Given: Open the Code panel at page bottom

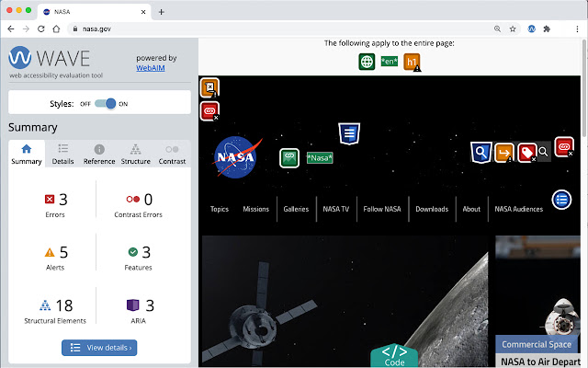Looking at the screenshot, I should pyautogui.click(x=393, y=355).
